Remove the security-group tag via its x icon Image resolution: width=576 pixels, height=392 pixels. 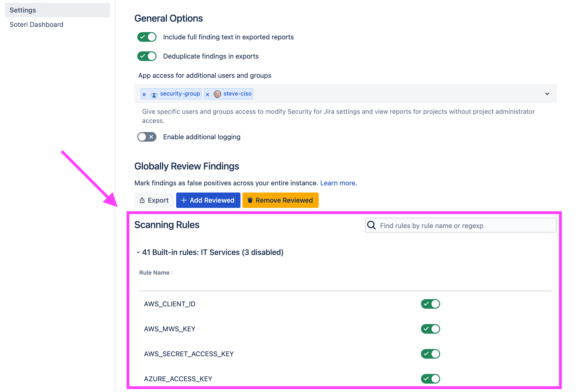(x=144, y=94)
